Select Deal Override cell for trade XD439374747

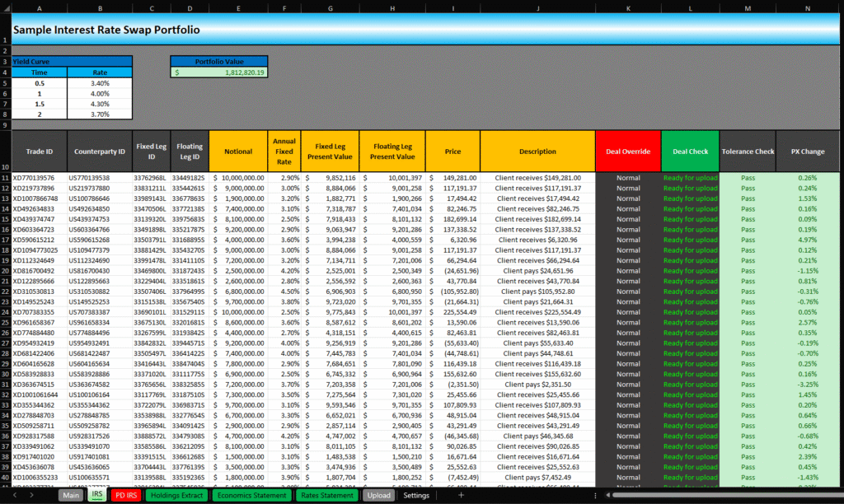628,219
